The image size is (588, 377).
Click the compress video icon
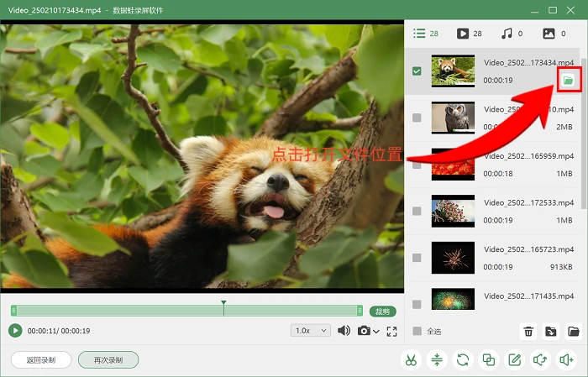(437, 360)
